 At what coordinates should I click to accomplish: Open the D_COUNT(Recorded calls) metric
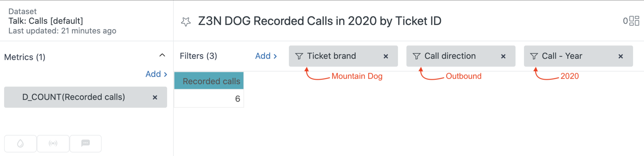[x=73, y=97]
